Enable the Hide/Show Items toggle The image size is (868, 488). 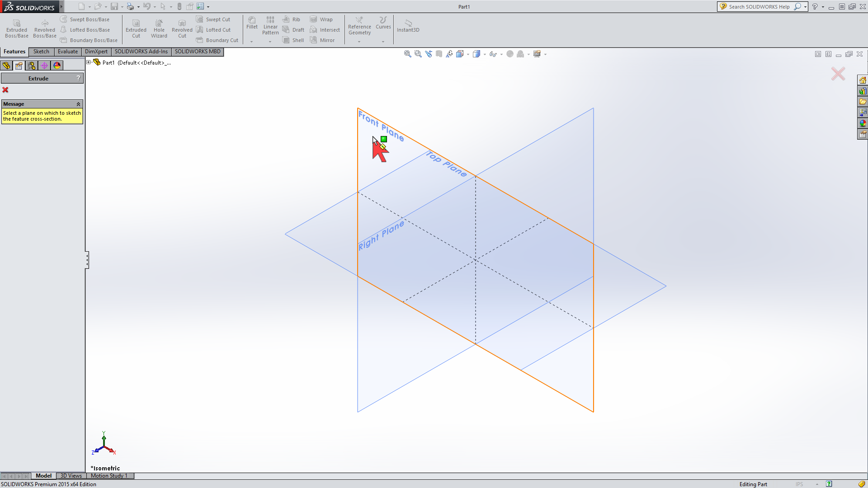coord(494,54)
